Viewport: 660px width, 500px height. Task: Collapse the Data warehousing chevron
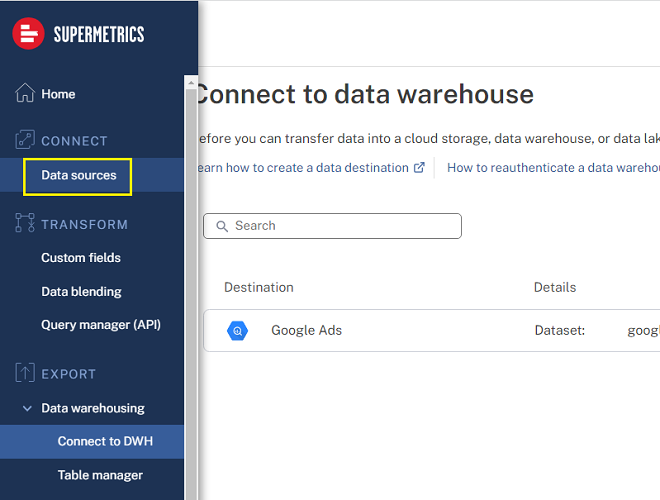tap(27, 408)
